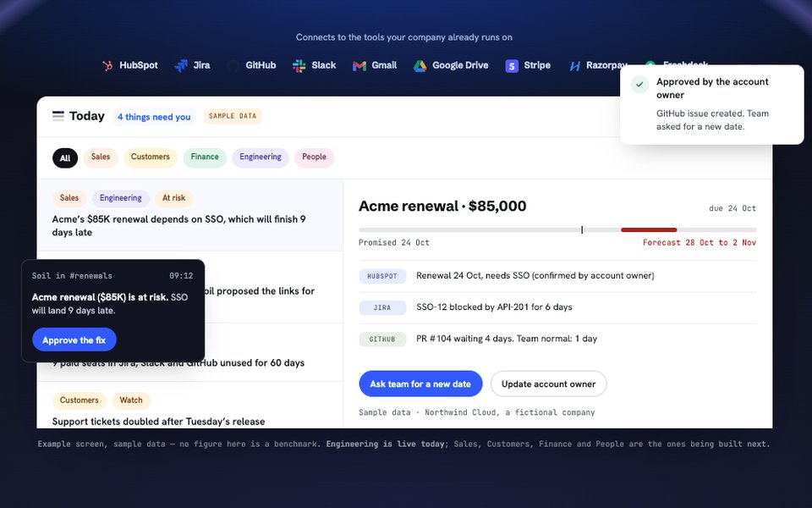Choose the Engineering chip in the top filter row
This screenshot has width=812, height=508.
pyautogui.click(x=261, y=157)
